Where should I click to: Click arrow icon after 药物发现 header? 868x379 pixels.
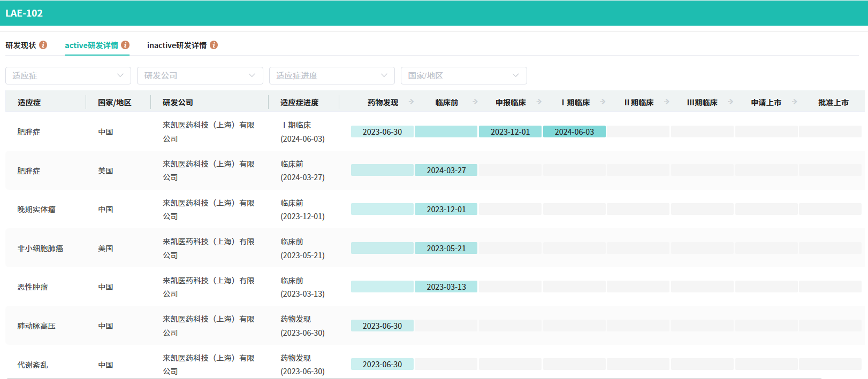[x=411, y=102]
